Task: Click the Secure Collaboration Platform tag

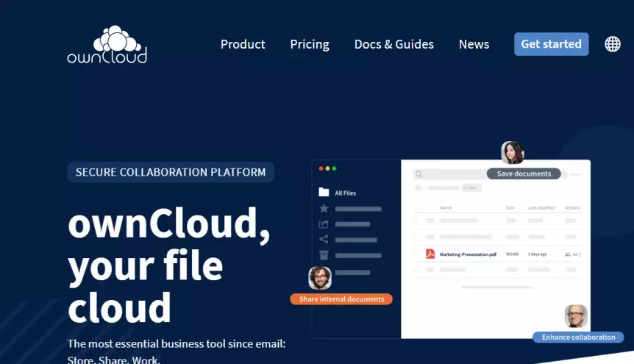Action: click(x=171, y=172)
